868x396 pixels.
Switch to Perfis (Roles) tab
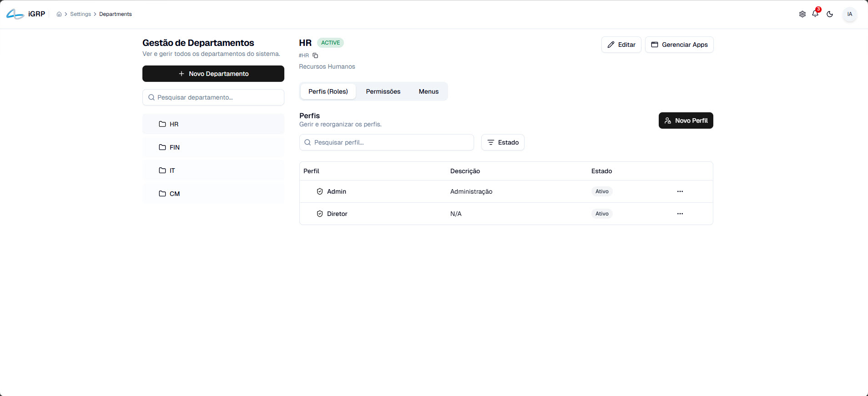pyautogui.click(x=328, y=91)
